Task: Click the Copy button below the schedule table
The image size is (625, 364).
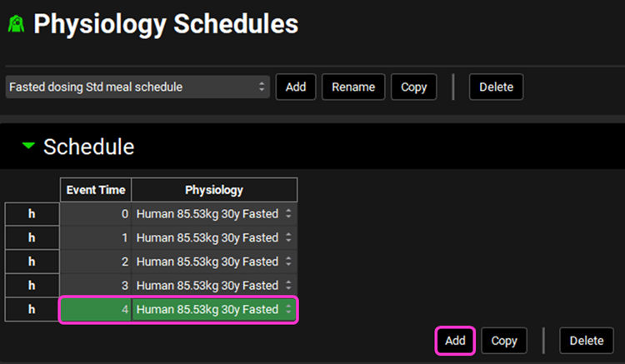Action: point(504,341)
